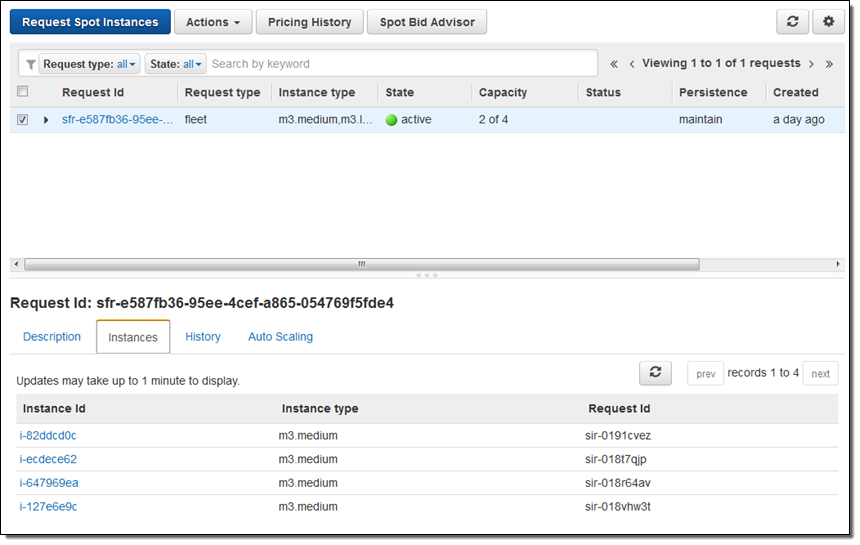860x545 pixels.
Task: Open the Actions dropdown menu
Action: tap(212, 22)
